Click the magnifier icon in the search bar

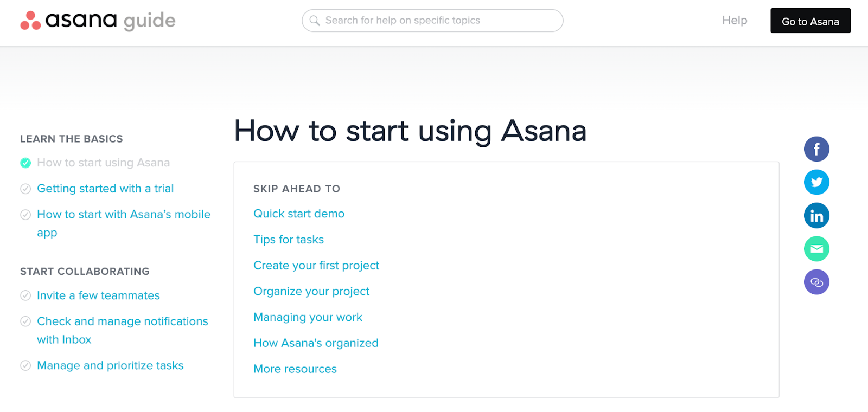(315, 21)
